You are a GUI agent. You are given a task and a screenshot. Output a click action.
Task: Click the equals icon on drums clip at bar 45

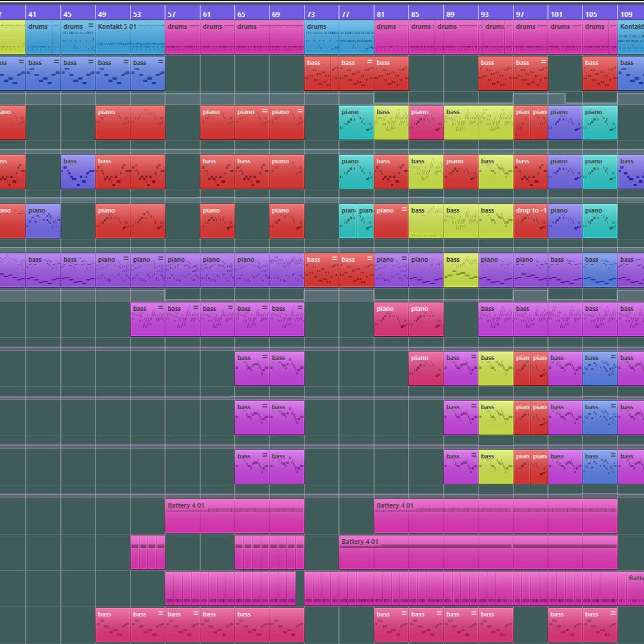[x=91, y=26]
